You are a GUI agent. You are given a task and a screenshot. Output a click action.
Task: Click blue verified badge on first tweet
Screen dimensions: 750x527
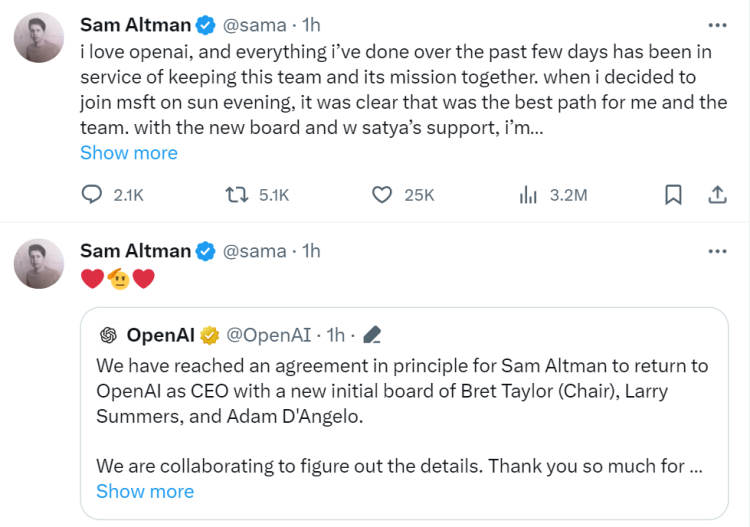tap(205, 25)
